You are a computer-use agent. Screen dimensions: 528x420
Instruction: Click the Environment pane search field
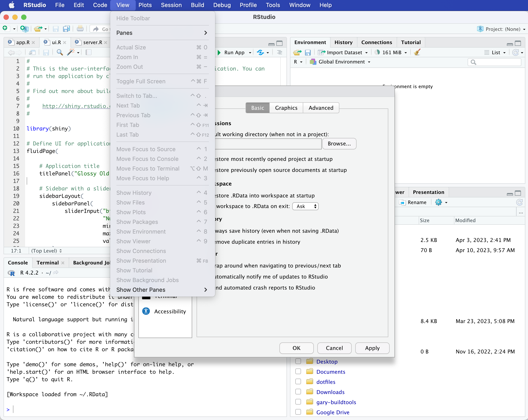click(495, 62)
